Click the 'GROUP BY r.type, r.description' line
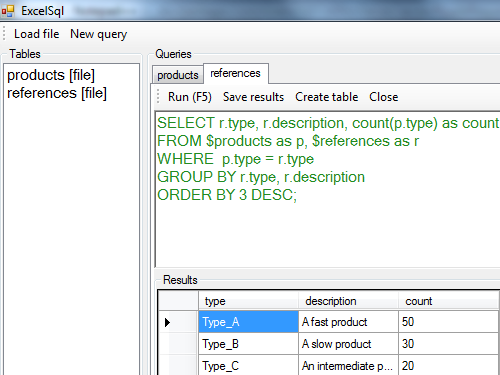500x375 pixels. (261, 177)
